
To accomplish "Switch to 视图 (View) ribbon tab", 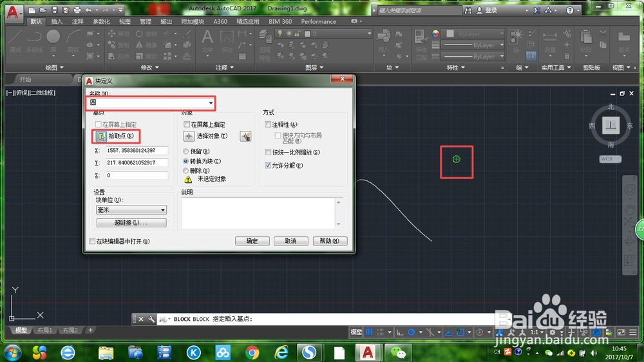I will (124, 21).
